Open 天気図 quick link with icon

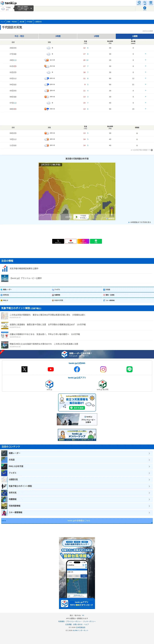tap(128, 290)
